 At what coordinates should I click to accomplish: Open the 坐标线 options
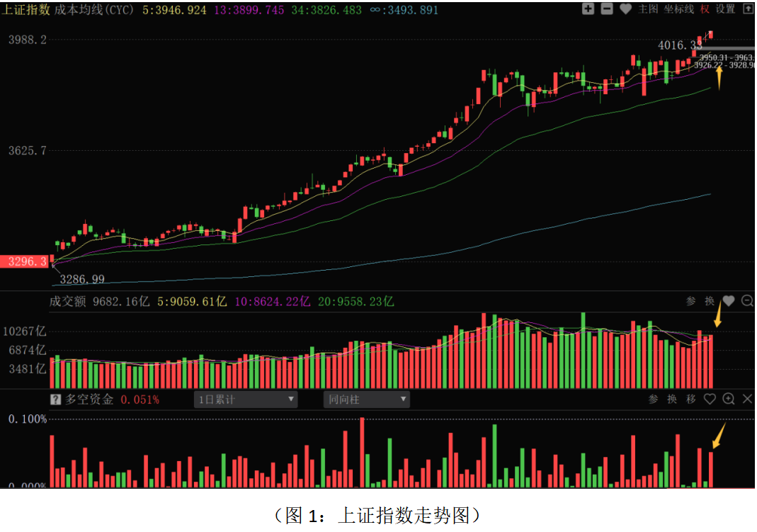click(x=678, y=9)
